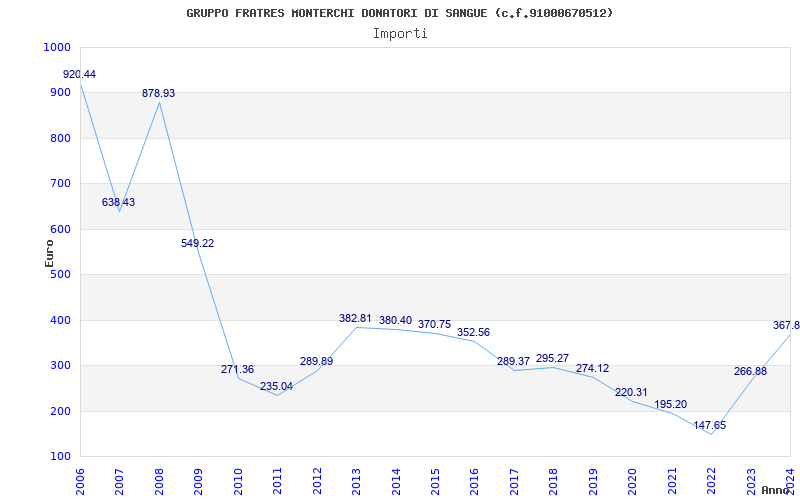The image size is (800, 500).
Task: Select the 271.36 data label
Action: click(x=237, y=369)
